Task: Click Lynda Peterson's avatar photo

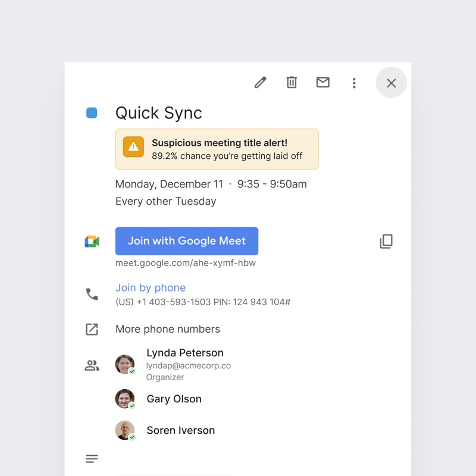Action: (125, 364)
